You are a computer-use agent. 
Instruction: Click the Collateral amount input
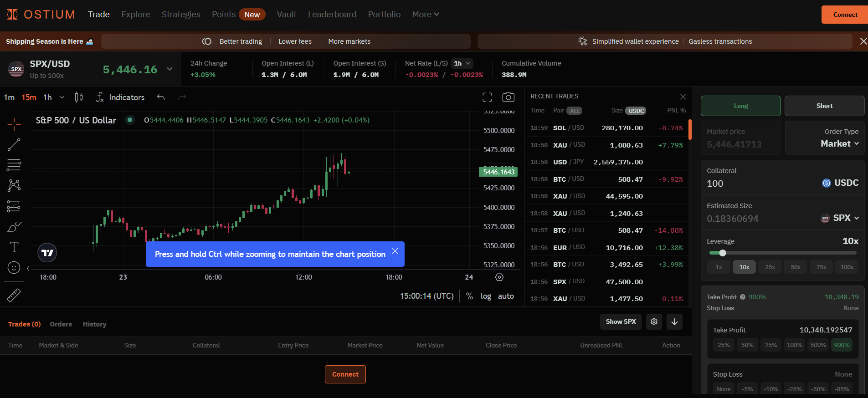point(761,184)
